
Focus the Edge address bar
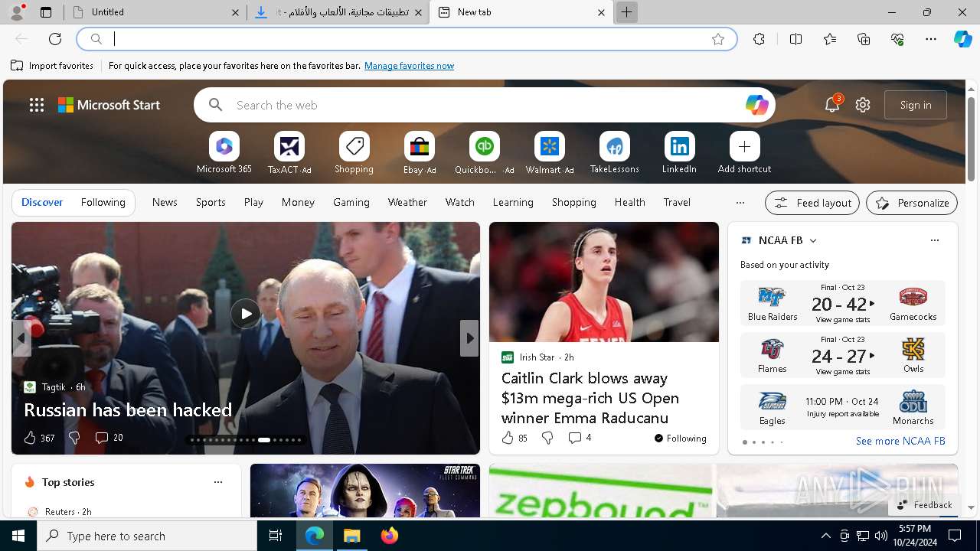pyautogui.click(x=406, y=39)
